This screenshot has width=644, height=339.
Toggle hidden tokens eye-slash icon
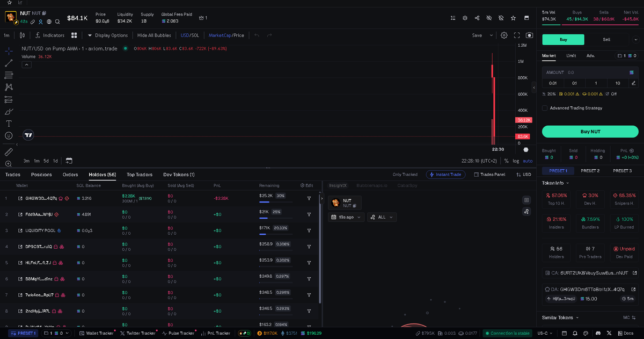(489, 18)
